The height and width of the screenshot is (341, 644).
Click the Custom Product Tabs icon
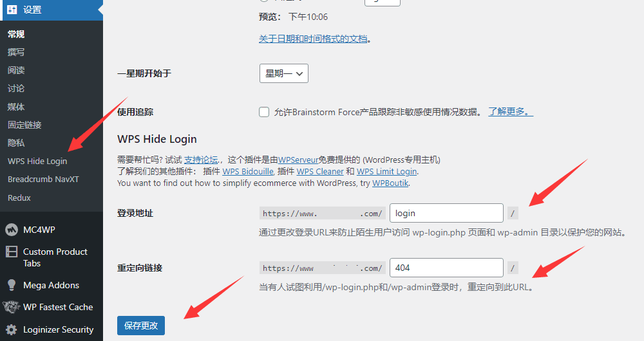[x=12, y=252]
